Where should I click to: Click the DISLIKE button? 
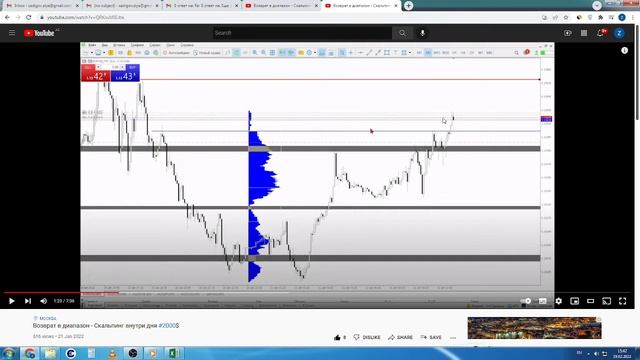pos(367,337)
